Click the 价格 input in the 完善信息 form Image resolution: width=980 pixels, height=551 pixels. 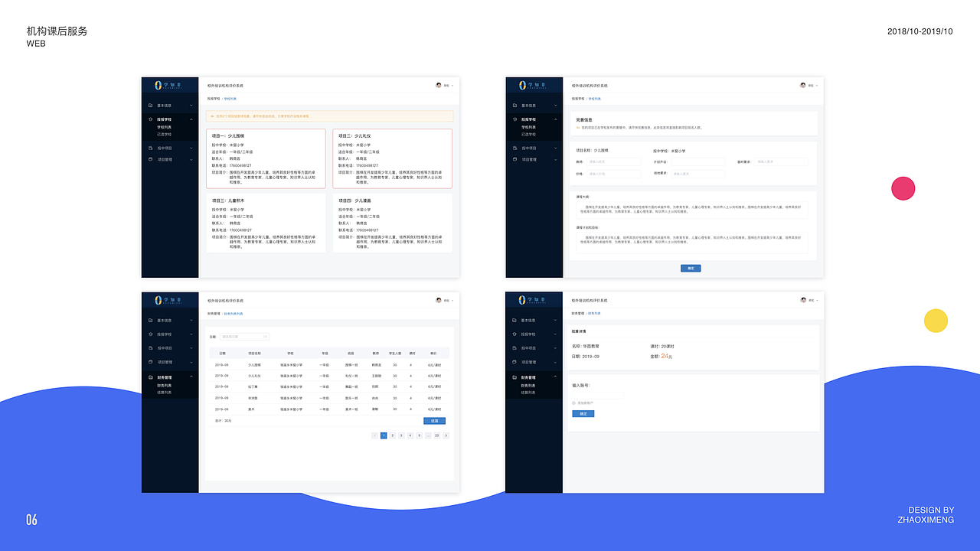[x=613, y=174]
